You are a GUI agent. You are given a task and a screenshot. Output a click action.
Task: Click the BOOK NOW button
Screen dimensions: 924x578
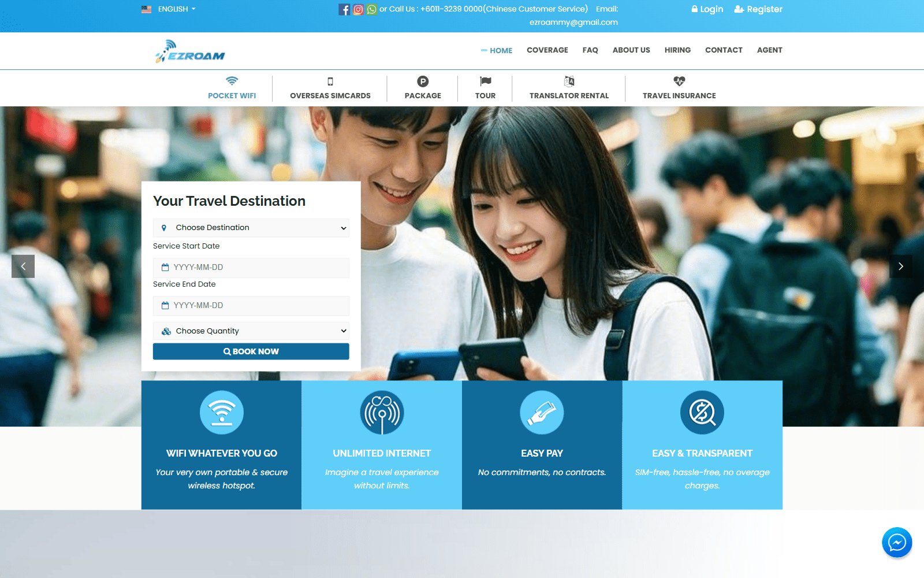click(x=251, y=351)
